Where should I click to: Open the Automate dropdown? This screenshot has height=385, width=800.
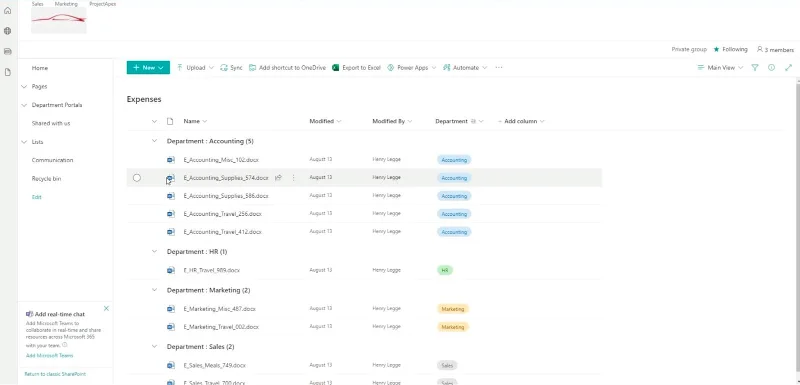pyautogui.click(x=465, y=67)
